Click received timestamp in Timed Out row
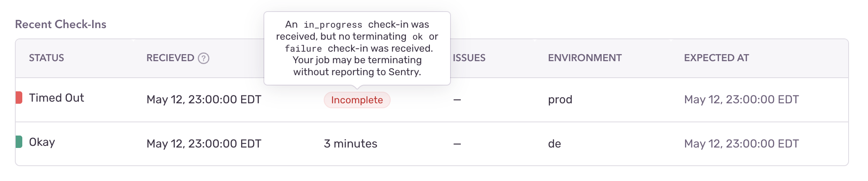Viewport: 868px width, 181px height. tap(204, 100)
